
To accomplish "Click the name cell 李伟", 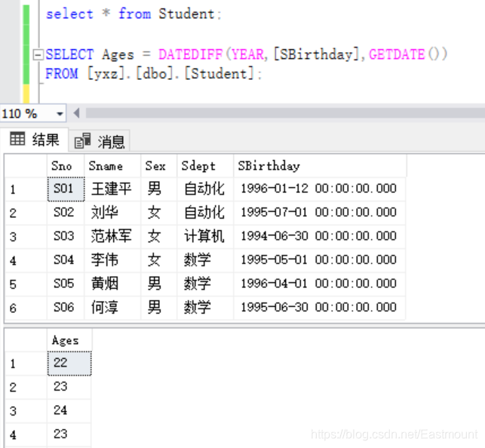I will (x=112, y=260).
